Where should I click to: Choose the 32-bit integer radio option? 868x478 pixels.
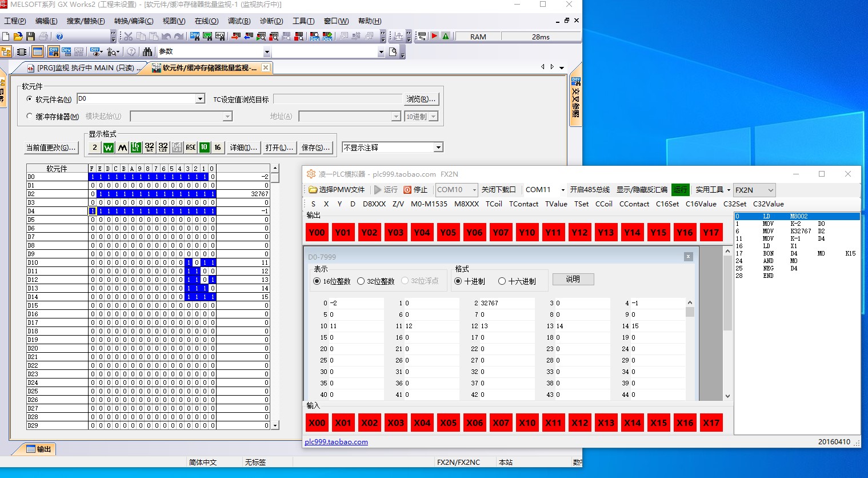tap(361, 281)
